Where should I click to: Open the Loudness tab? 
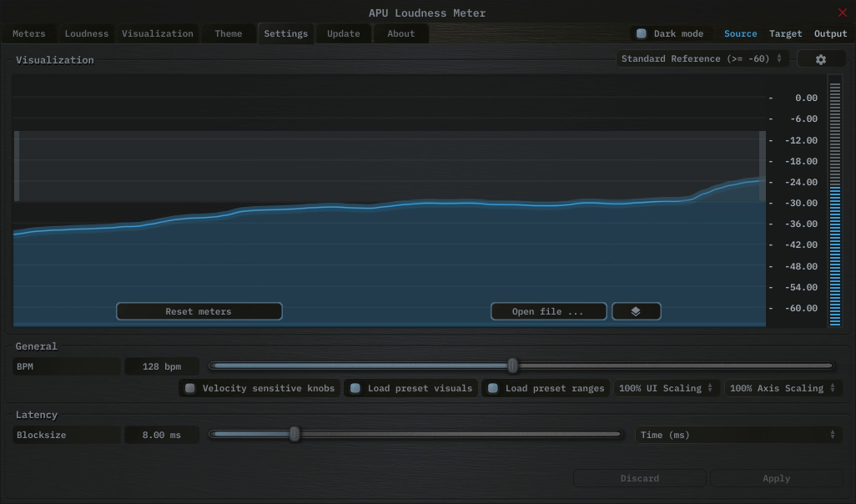click(x=87, y=34)
